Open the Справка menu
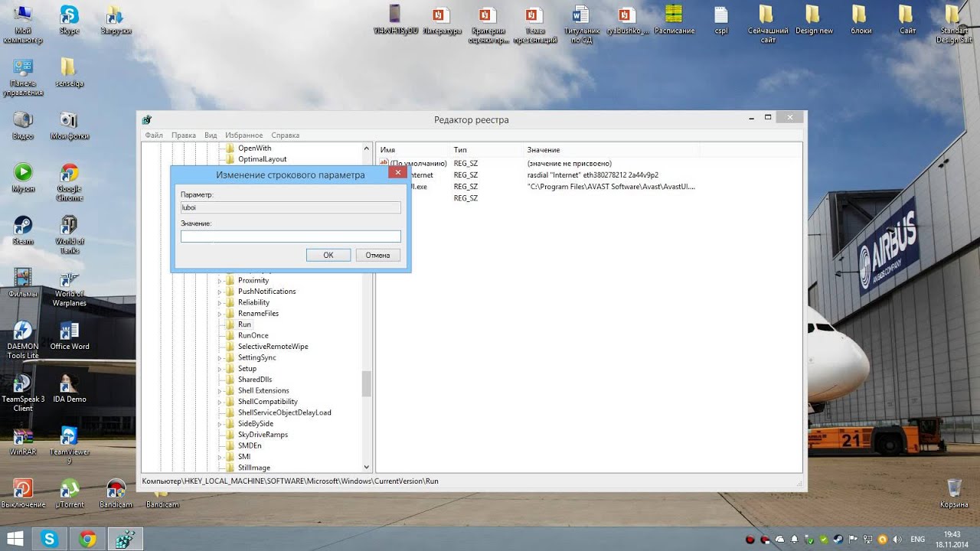The width and height of the screenshot is (980, 551). click(x=286, y=135)
